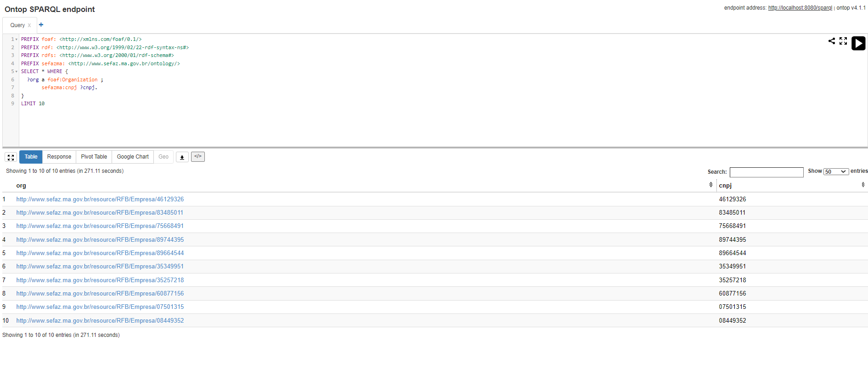868x370 pixels.
Task: Open the embed code view with the </> icon
Action: tap(198, 157)
